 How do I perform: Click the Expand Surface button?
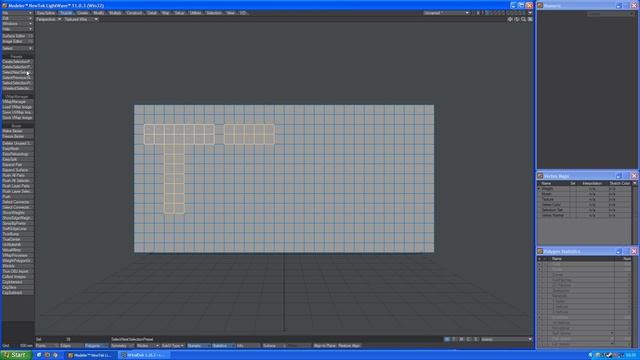[17, 170]
